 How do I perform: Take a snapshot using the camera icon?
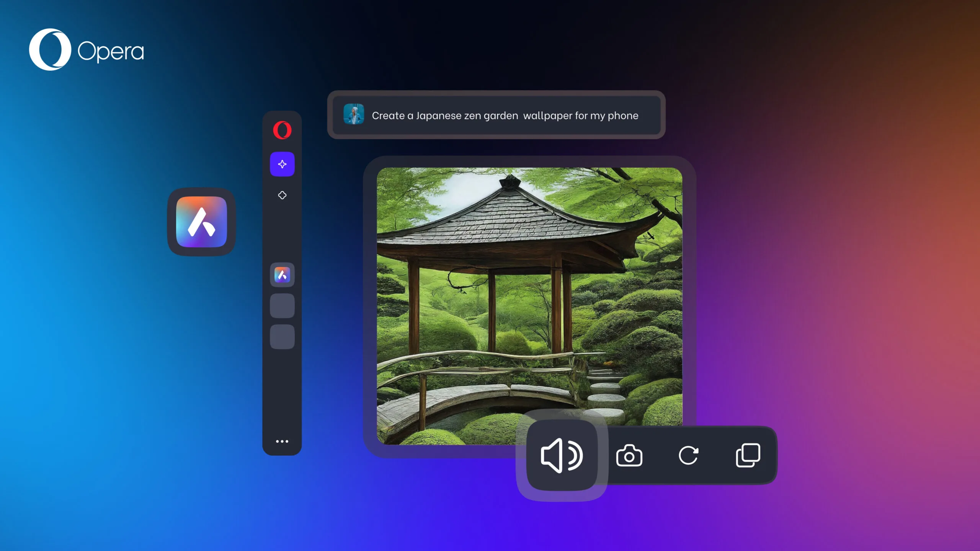point(630,455)
